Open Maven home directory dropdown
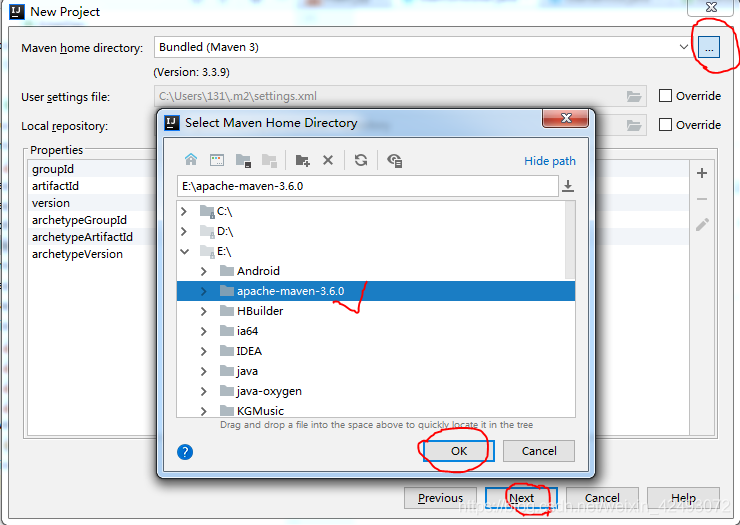 683,47
